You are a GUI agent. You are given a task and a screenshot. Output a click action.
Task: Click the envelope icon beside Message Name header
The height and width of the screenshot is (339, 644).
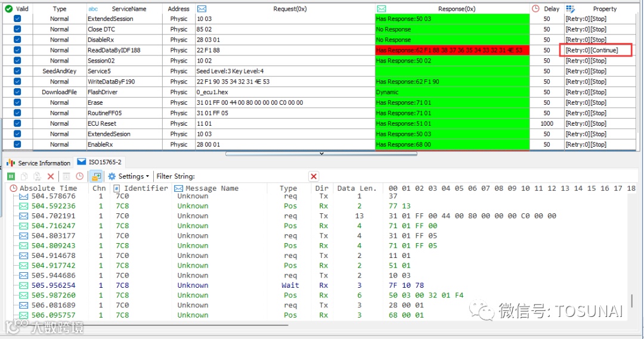pos(179,188)
